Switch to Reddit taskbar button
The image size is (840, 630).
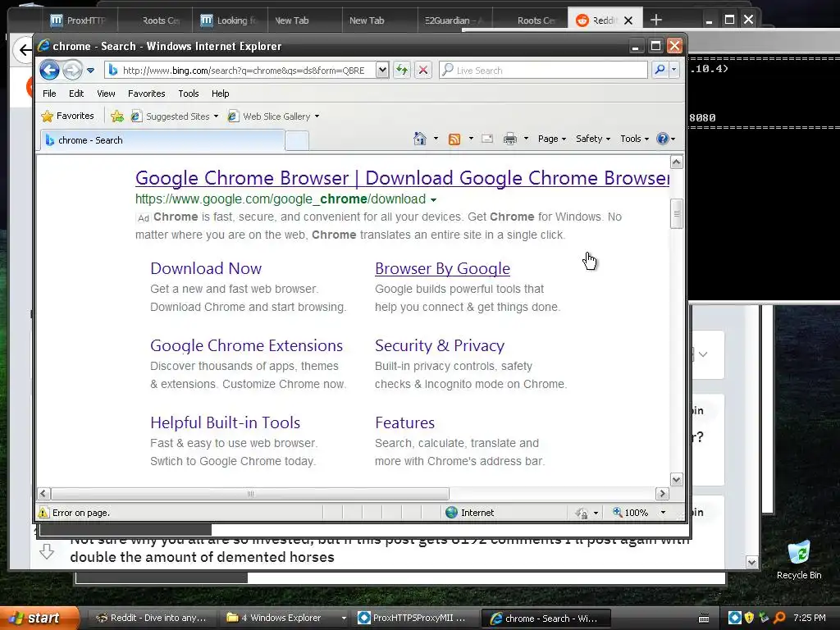pyautogui.click(x=151, y=619)
